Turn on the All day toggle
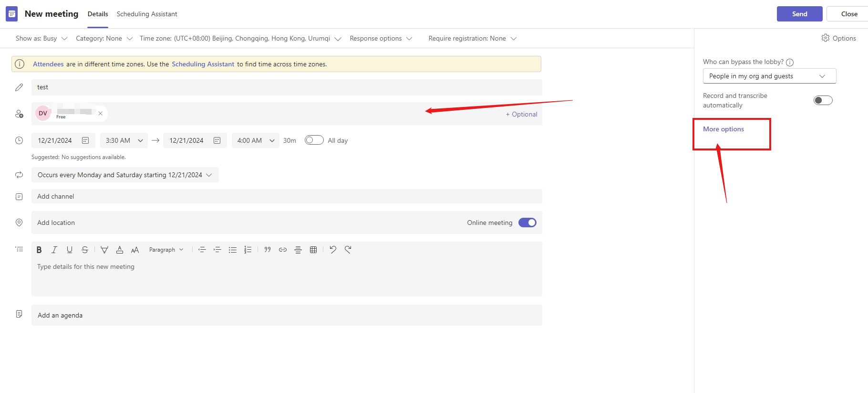 (x=314, y=140)
